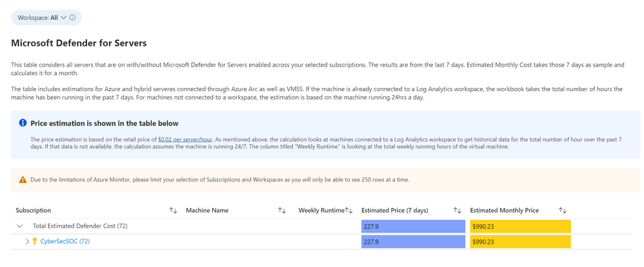Click the Subscription column header

[x=34, y=210]
